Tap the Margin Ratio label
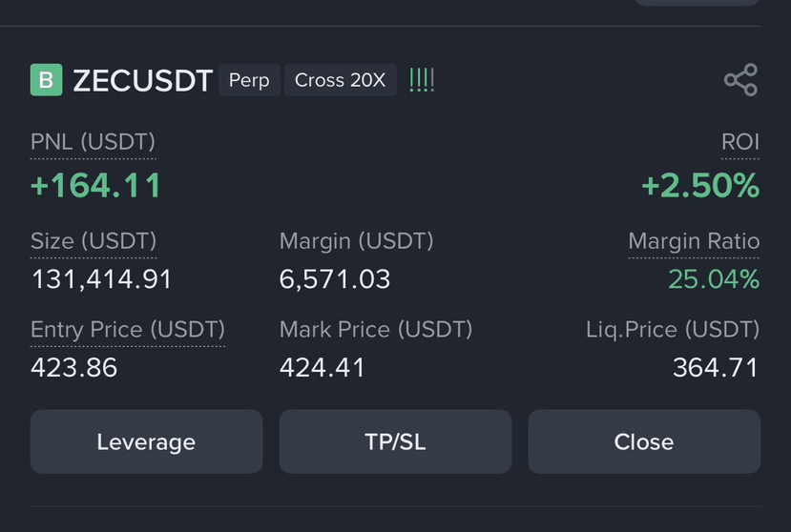791x532 pixels. point(694,241)
